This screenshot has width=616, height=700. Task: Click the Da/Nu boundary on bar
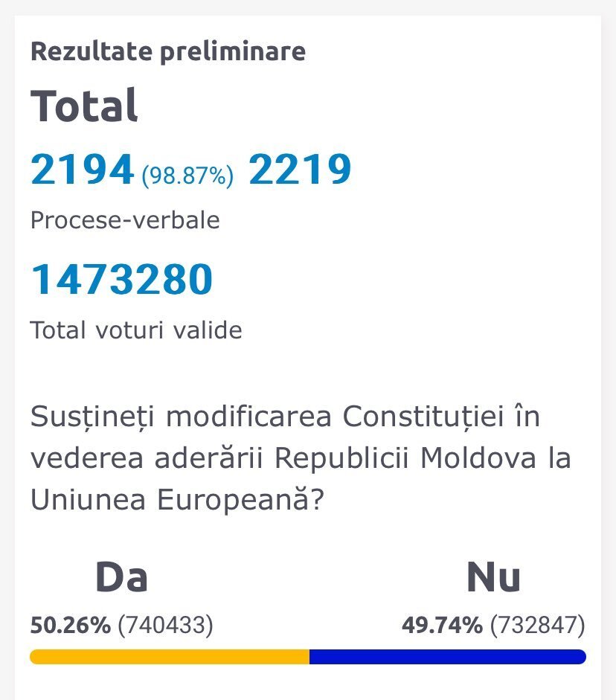[309, 657]
